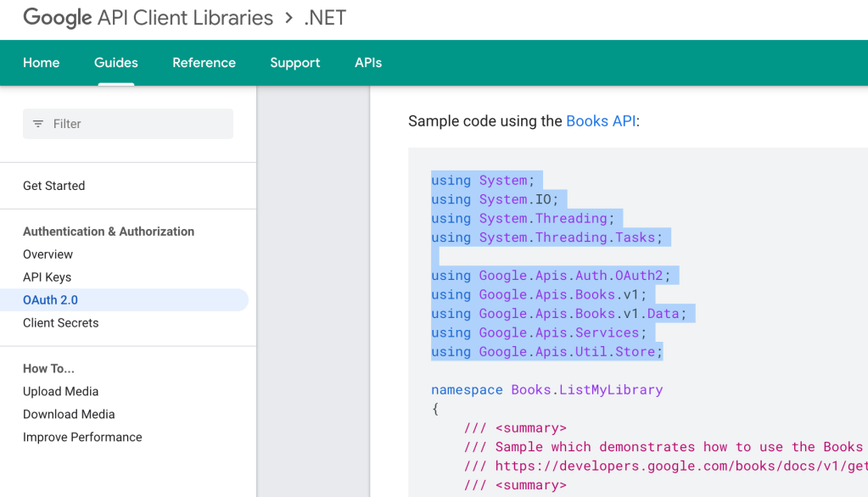Open the Improve Performance guide
868x497 pixels.
(82, 438)
